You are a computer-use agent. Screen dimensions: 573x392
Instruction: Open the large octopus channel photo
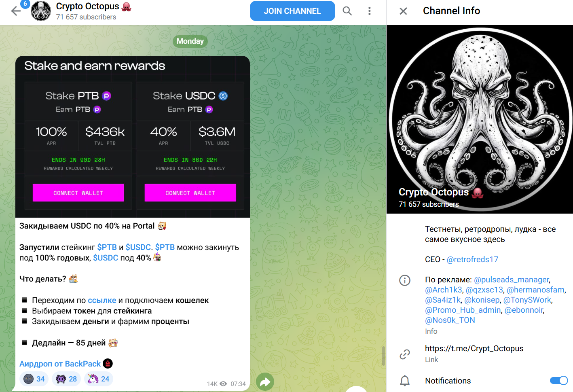tap(480, 119)
